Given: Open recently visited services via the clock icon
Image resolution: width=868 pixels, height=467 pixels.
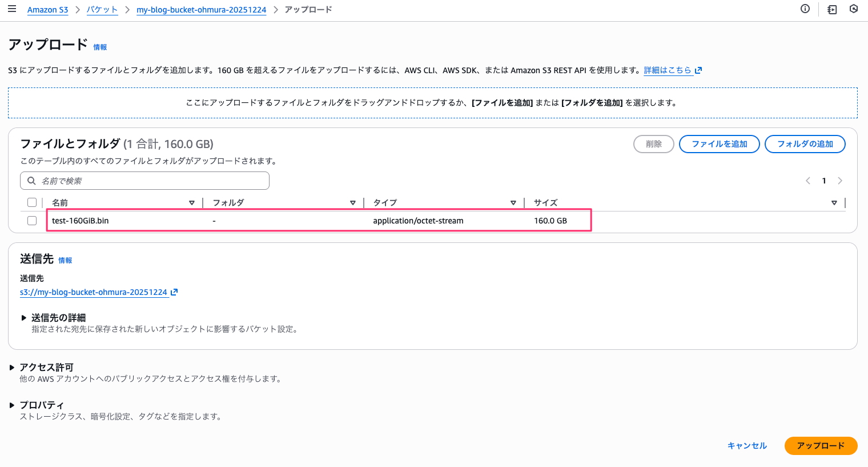Looking at the screenshot, I should (x=853, y=9).
